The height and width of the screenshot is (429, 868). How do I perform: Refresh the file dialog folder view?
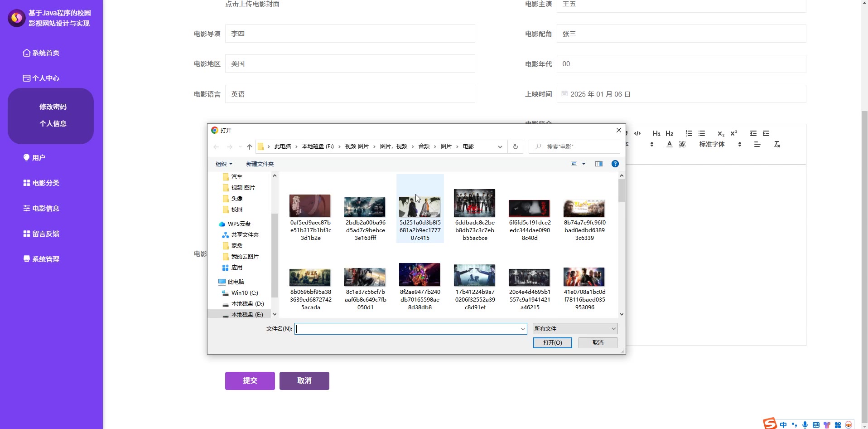point(515,146)
